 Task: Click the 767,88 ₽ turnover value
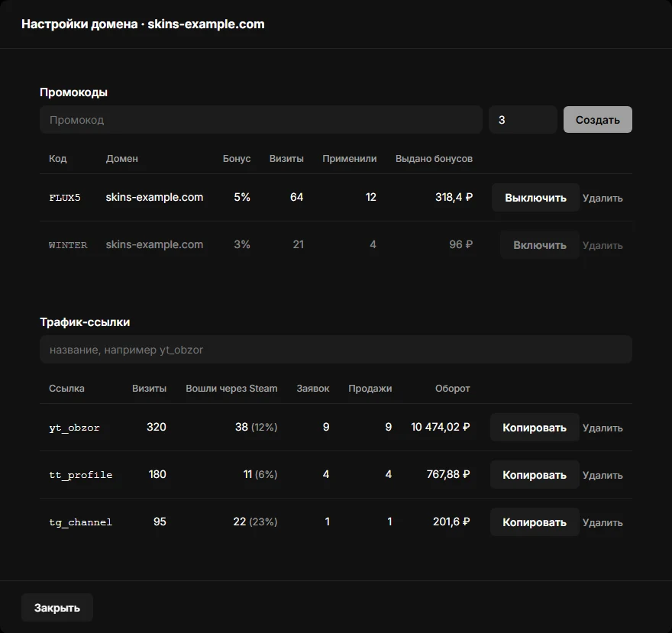[448, 474]
